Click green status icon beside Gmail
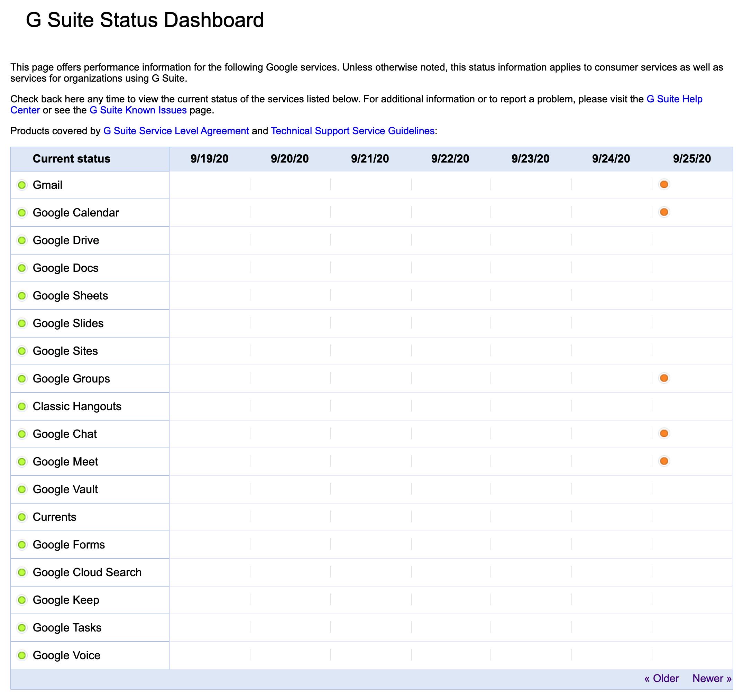 (22, 185)
